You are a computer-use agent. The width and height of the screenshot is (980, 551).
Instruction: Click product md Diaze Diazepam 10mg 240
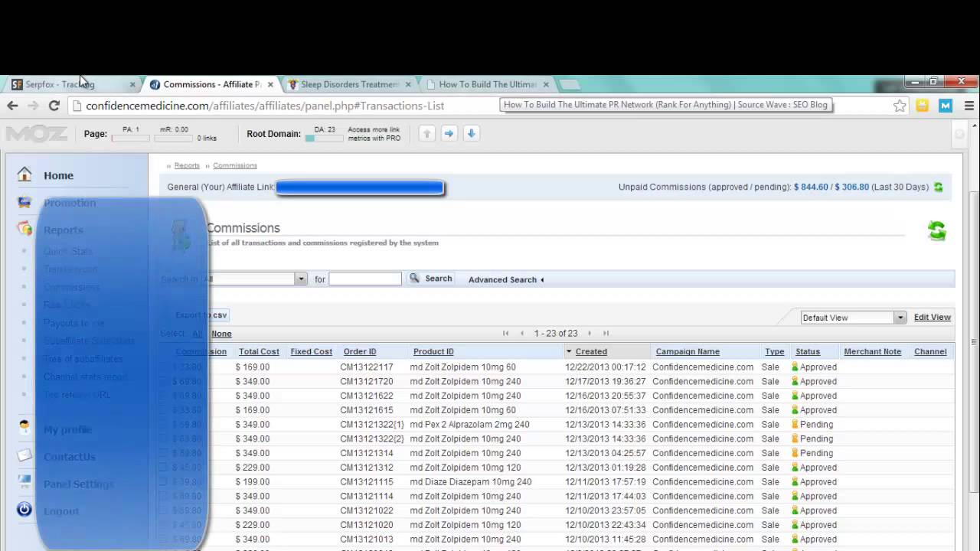[471, 482]
